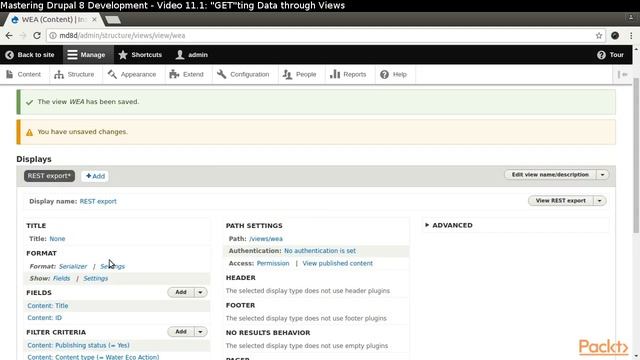This screenshot has width=640, height=360.
Task: Click No authentication is set link
Action: coord(320,251)
